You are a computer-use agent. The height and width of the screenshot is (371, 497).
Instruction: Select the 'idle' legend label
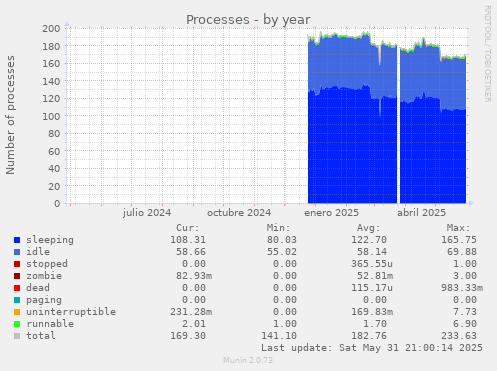coord(38,252)
